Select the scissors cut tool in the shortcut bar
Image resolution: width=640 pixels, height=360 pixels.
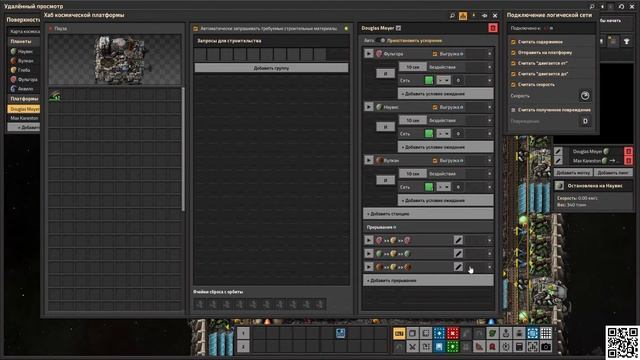(412, 347)
